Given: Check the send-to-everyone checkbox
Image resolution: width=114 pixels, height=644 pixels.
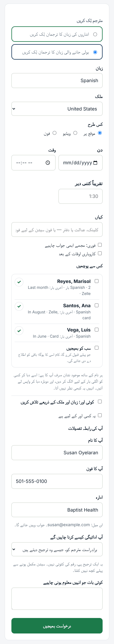Looking at the screenshot, I should tap(97, 348).
